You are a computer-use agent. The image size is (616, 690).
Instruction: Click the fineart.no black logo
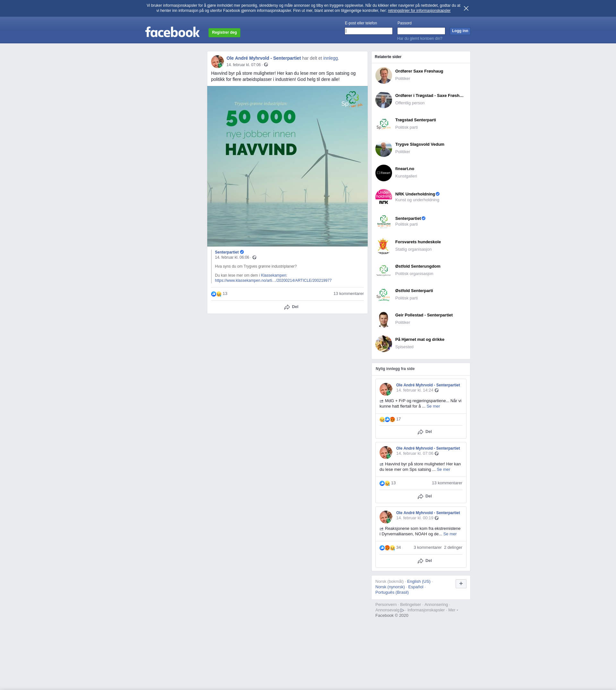(383, 173)
